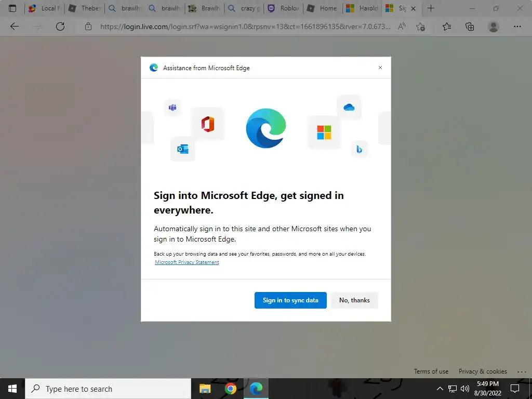
Task: Switch to the Harold tab
Action: pos(362,8)
